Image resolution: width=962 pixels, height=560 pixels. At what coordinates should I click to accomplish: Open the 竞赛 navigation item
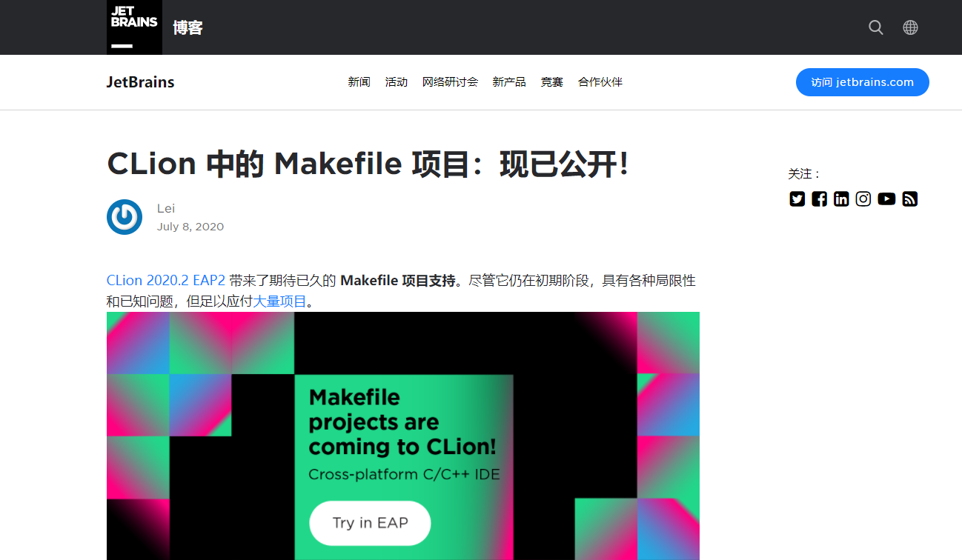click(x=552, y=82)
